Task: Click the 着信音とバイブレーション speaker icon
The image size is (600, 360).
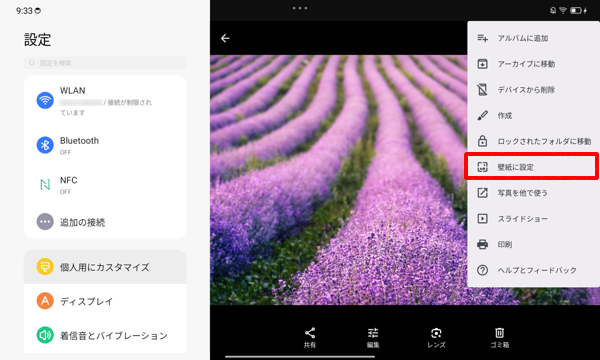Action: tap(45, 336)
